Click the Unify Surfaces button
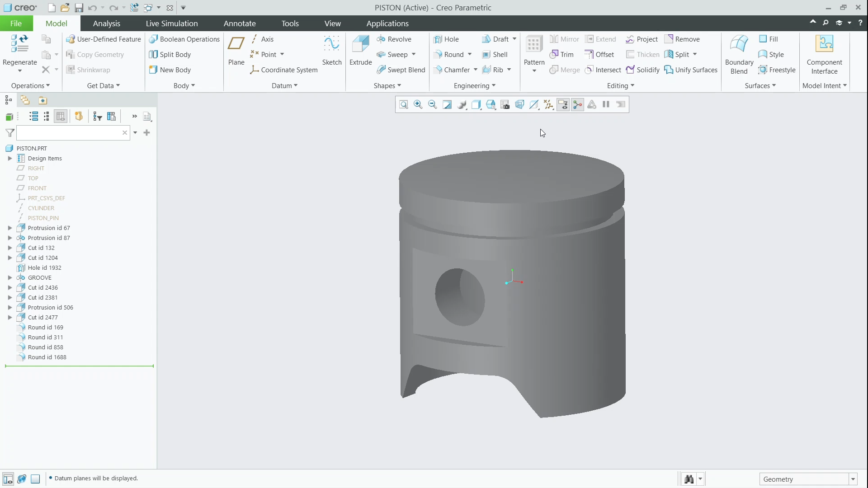The width and height of the screenshot is (868, 488). pos(691,70)
